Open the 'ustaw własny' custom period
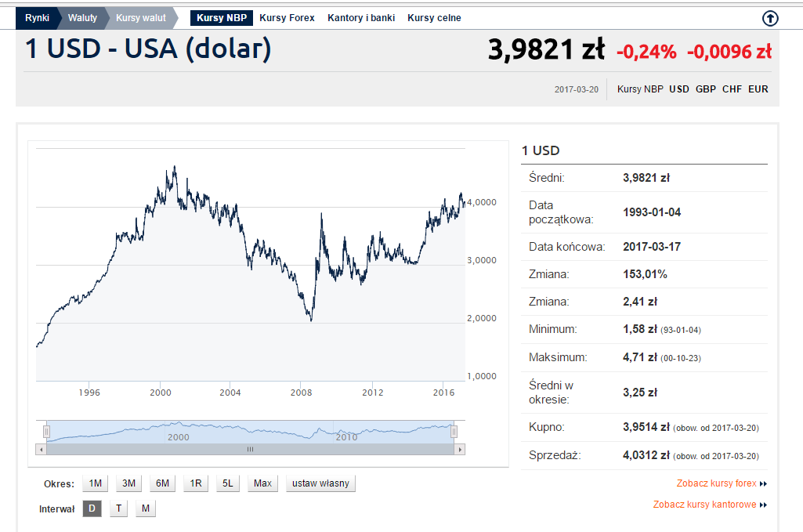 320,483
